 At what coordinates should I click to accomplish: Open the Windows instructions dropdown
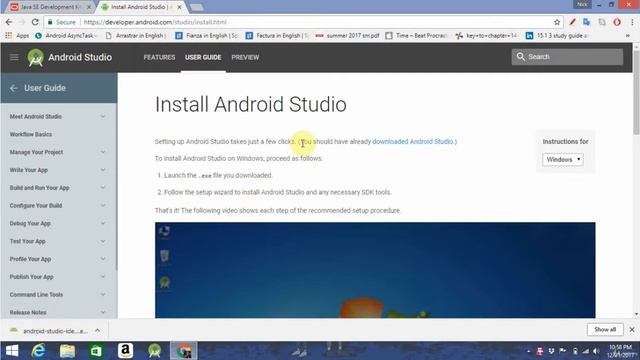[x=563, y=160]
